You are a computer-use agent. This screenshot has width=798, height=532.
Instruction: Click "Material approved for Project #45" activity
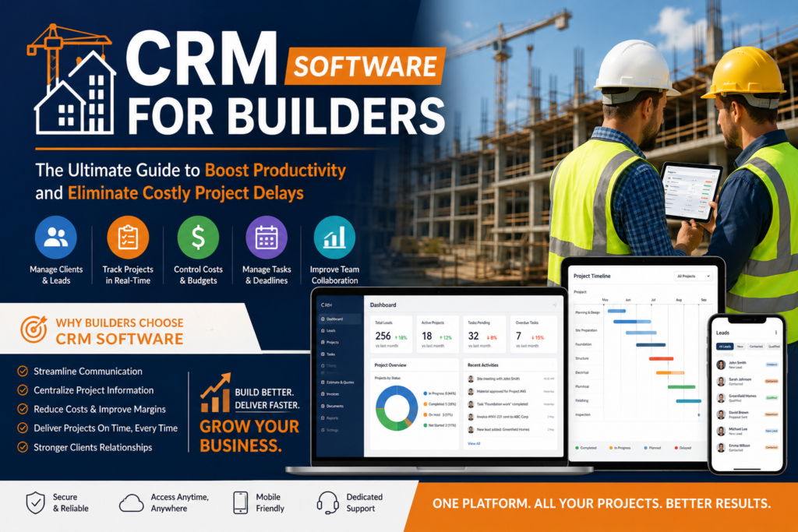(501, 391)
